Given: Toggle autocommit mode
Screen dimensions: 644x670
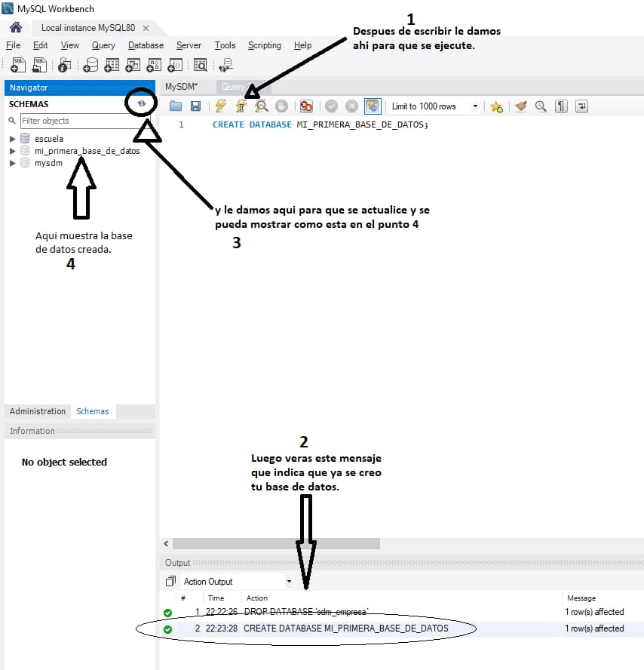Looking at the screenshot, I should click(x=373, y=106).
